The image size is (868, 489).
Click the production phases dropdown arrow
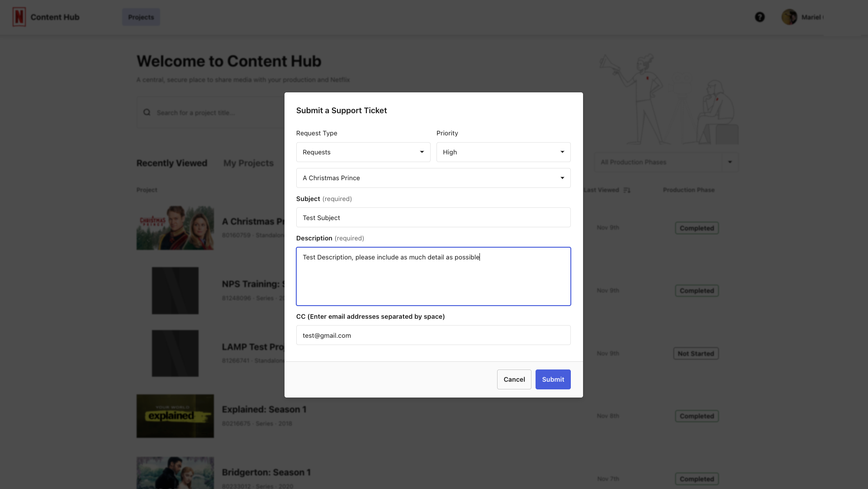click(730, 162)
